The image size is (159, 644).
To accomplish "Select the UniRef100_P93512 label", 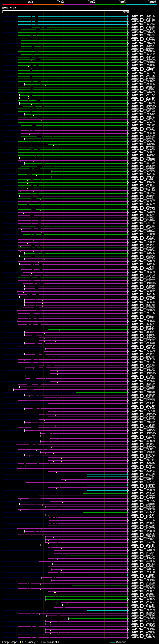I will click(x=143, y=114).
